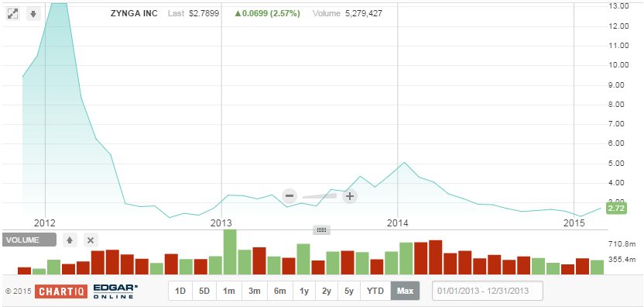The height and width of the screenshot is (307, 644).
Task: Click the 2.72 current price tag
Action: coord(616,209)
